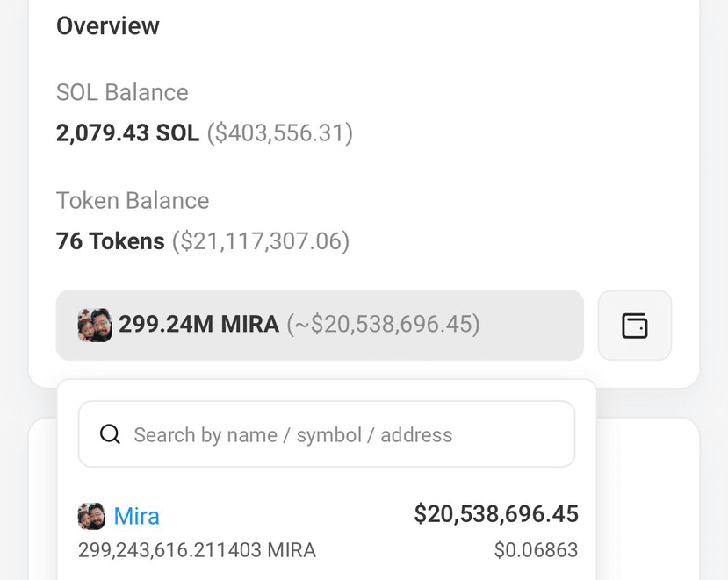This screenshot has width=728, height=580.
Task: Click the Token Balance label
Action: coord(133,200)
